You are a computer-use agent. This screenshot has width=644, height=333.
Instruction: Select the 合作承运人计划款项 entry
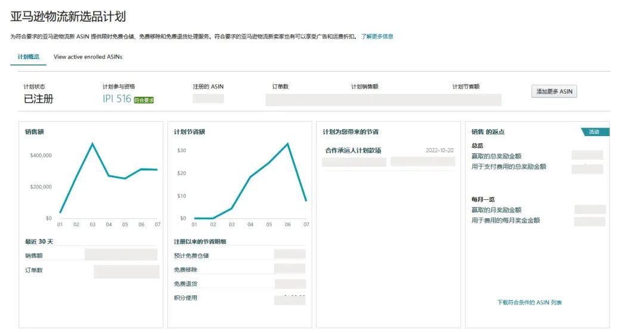pos(353,150)
